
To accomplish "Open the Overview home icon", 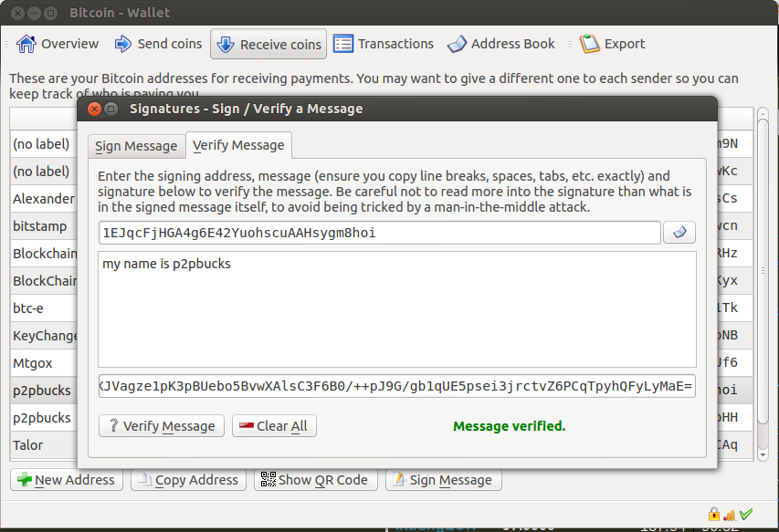I will 26,44.
